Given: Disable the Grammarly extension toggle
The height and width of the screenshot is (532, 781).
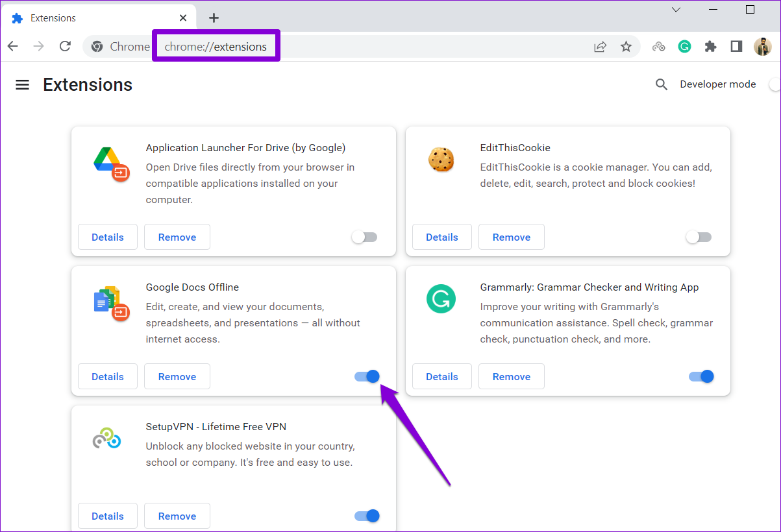Looking at the screenshot, I should pos(701,376).
